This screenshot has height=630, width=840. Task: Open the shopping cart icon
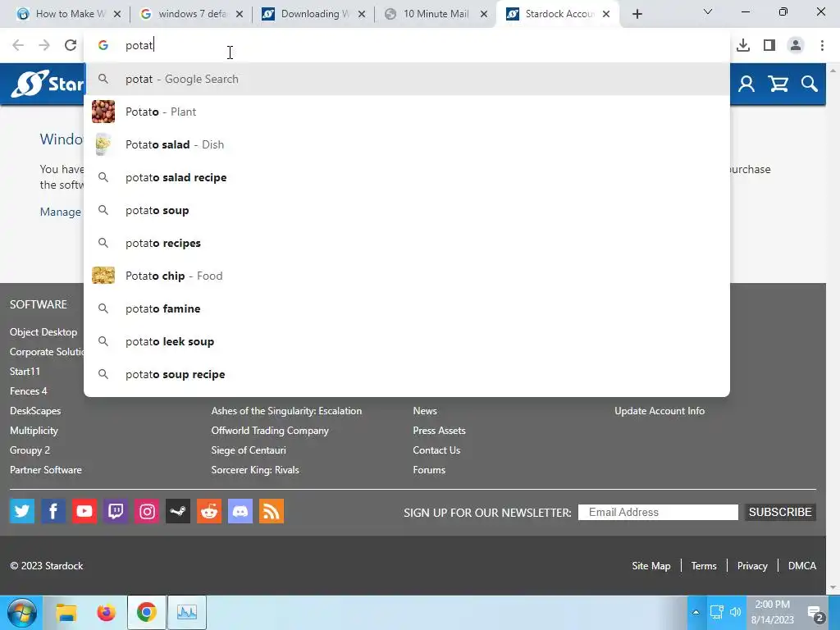pos(778,84)
